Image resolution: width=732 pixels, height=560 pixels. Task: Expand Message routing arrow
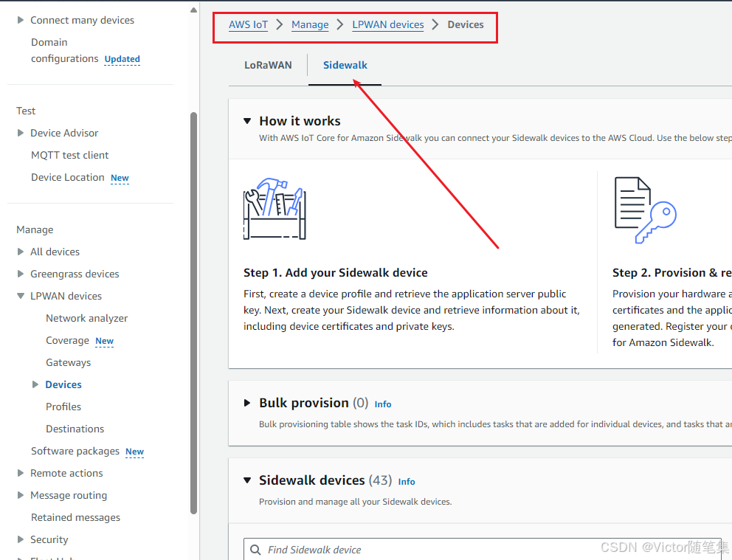tap(21, 495)
